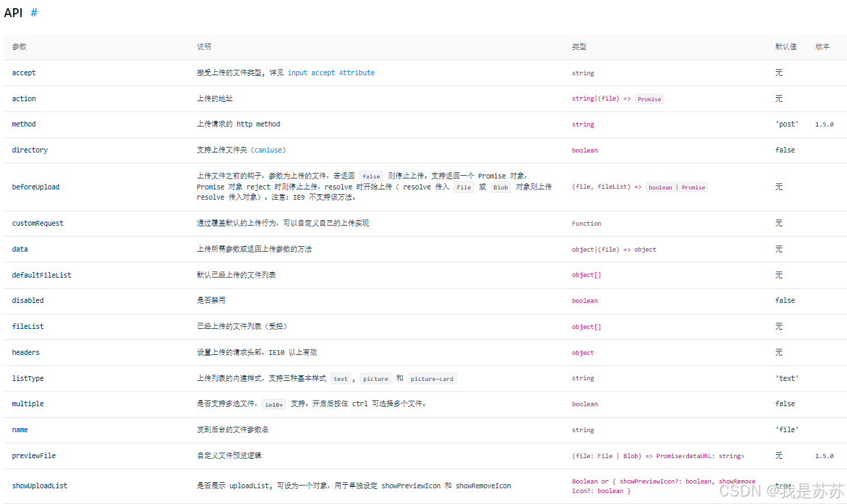Click the listType parameter link
Screen dimensions: 847x504
coord(27,378)
